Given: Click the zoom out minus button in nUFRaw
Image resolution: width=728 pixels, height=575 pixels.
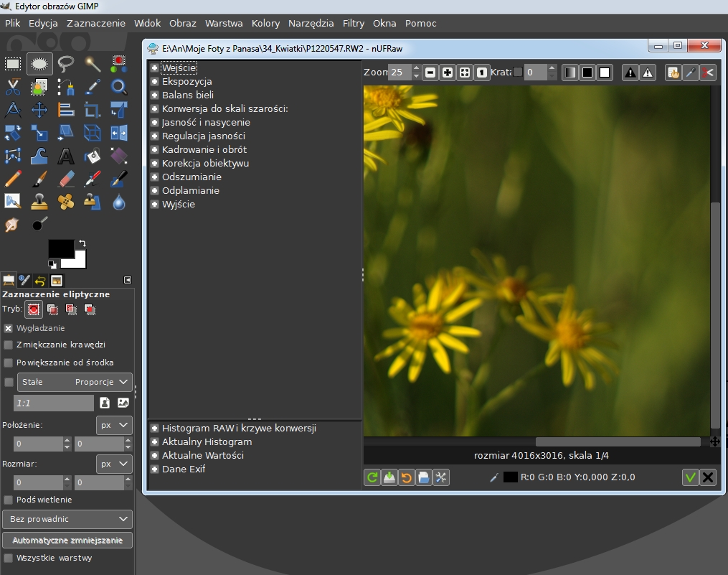Looking at the screenshot, I should 430,73.
